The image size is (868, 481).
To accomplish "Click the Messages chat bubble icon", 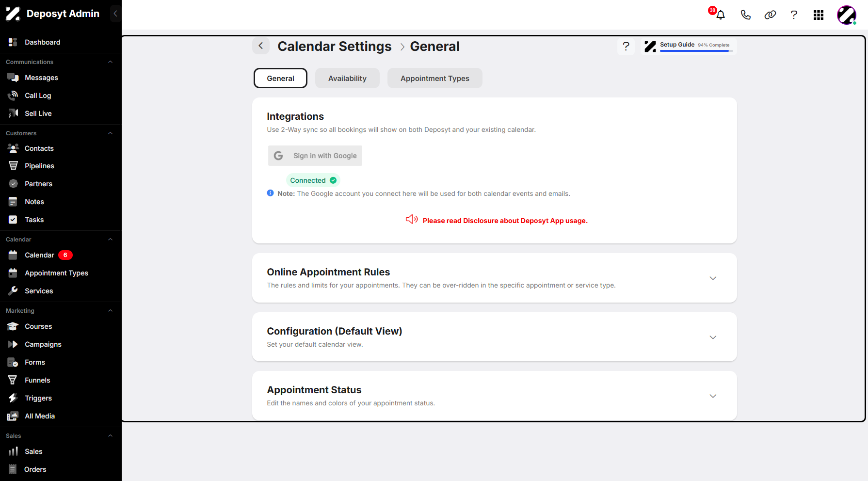I will coord(13,78).
